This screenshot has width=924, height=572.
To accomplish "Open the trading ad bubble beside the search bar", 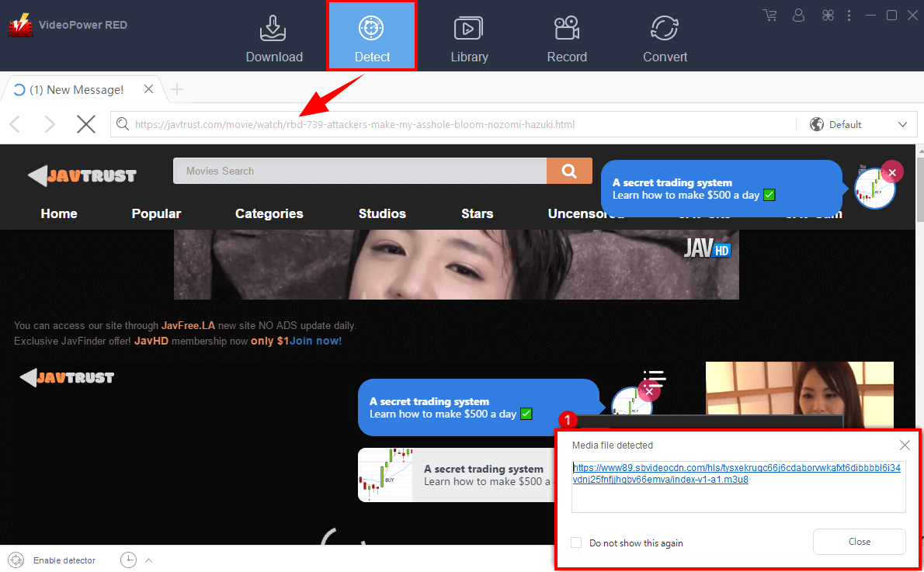I will [721, 189].
